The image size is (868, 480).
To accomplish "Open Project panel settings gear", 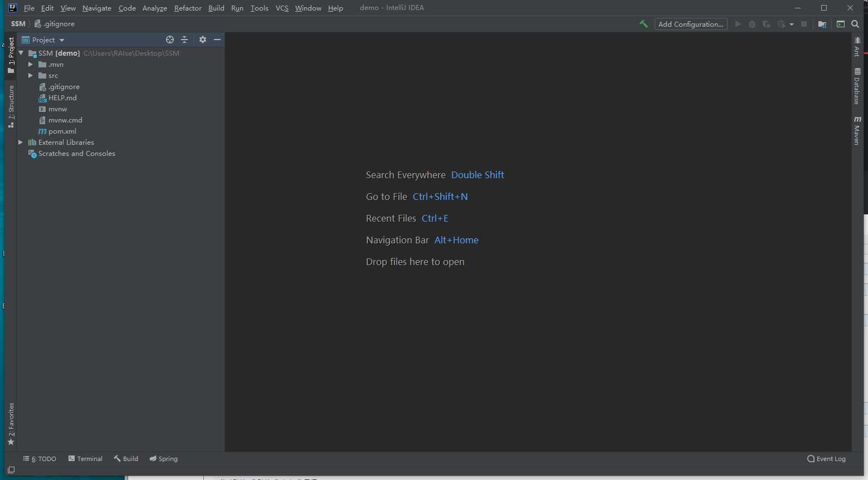I will coord(203,40).
